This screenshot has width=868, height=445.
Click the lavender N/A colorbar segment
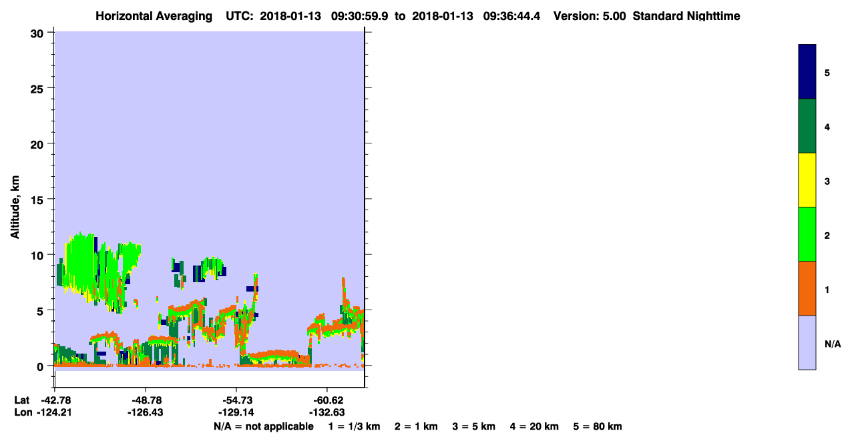click(807, 342)
